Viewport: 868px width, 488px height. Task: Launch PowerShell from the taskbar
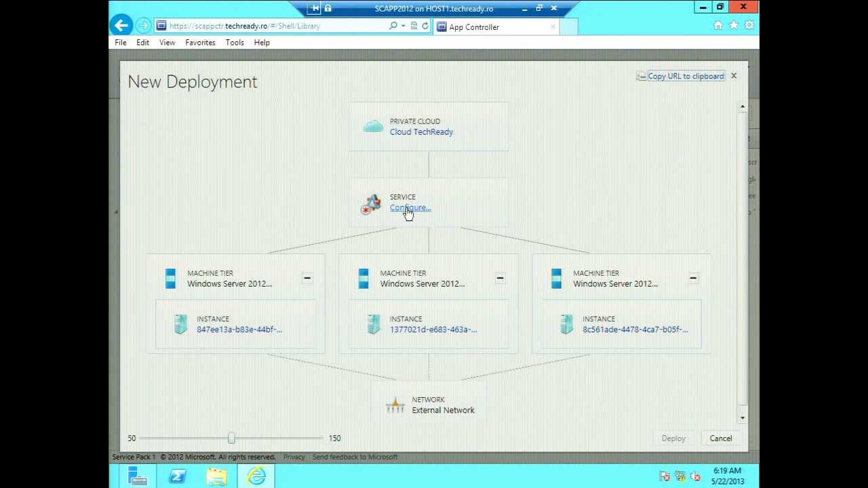[x=178, y=476]
